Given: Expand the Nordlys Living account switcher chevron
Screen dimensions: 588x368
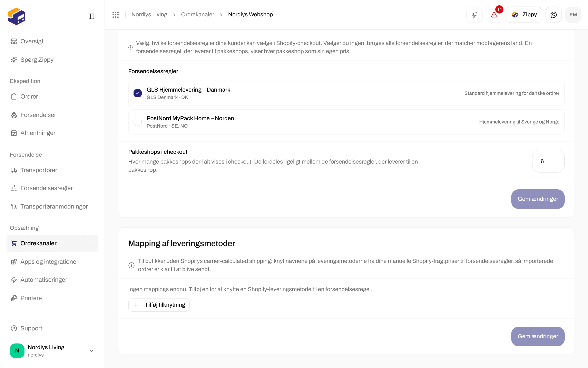Looking at the screenshot, I should tap(91, 351).
